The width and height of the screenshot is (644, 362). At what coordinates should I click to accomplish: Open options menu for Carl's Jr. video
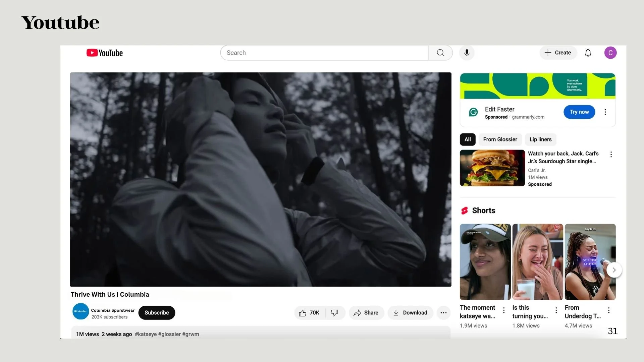point(611,154)
